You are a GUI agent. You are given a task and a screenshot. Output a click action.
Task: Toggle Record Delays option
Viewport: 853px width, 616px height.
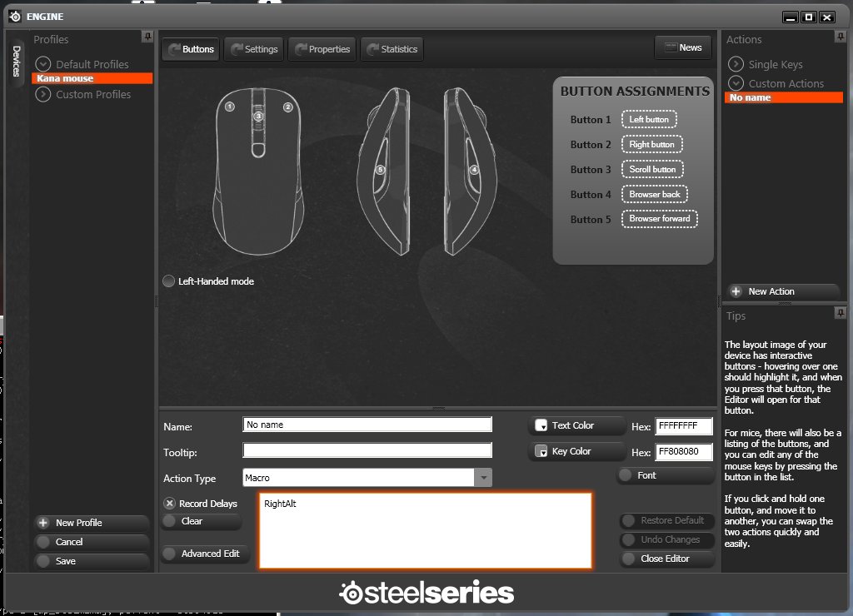170,504
